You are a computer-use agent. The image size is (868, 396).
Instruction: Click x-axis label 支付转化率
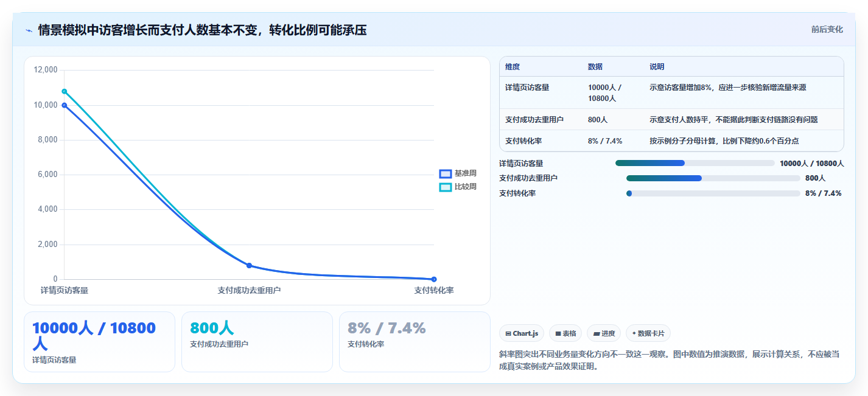(x=434, y=290)
